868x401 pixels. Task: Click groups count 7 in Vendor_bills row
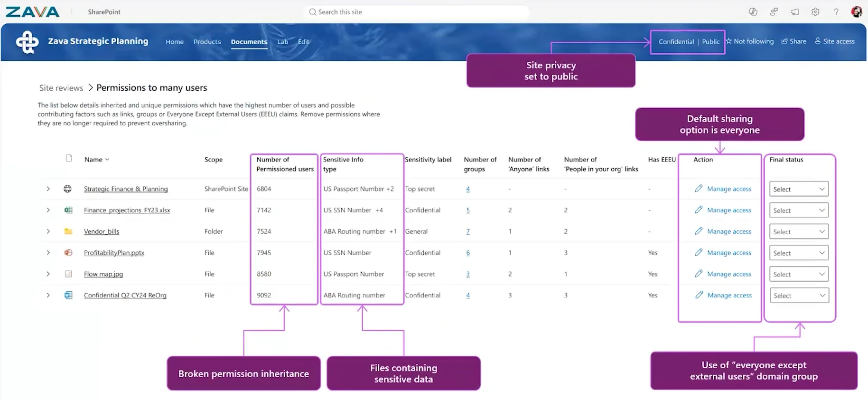pos(468,231)
